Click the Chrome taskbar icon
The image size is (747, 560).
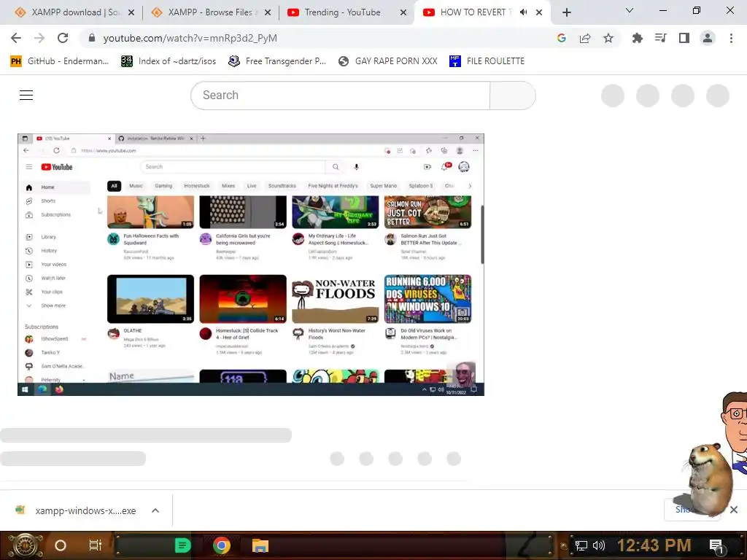tap(221, 545)
